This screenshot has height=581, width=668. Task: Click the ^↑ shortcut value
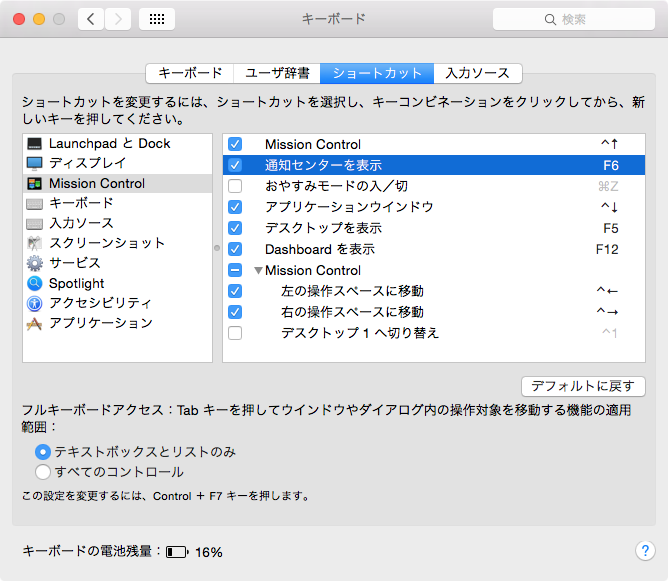click(609, 144)
